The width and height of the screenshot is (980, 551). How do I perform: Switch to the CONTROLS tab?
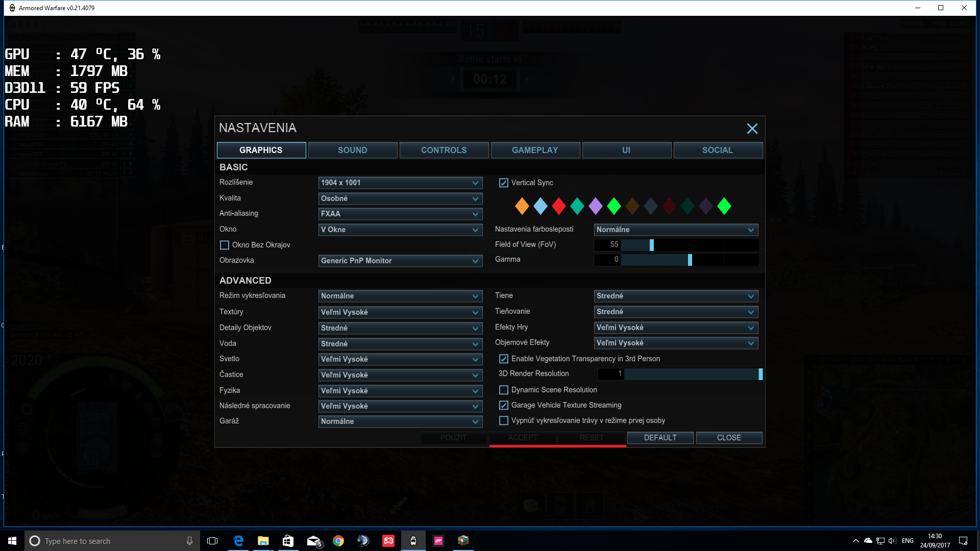[x=444, y=150]
